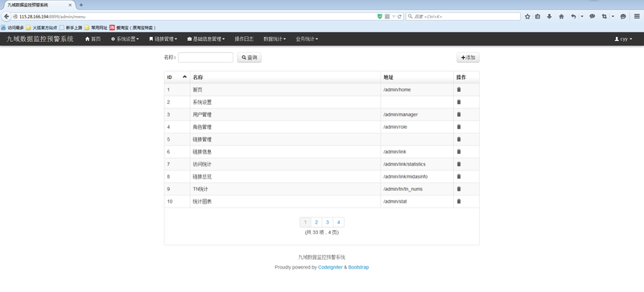The image size is (644, 292).
Task: Go to pagination page 4
Action: pyautogui.click(x=338, y=222)
